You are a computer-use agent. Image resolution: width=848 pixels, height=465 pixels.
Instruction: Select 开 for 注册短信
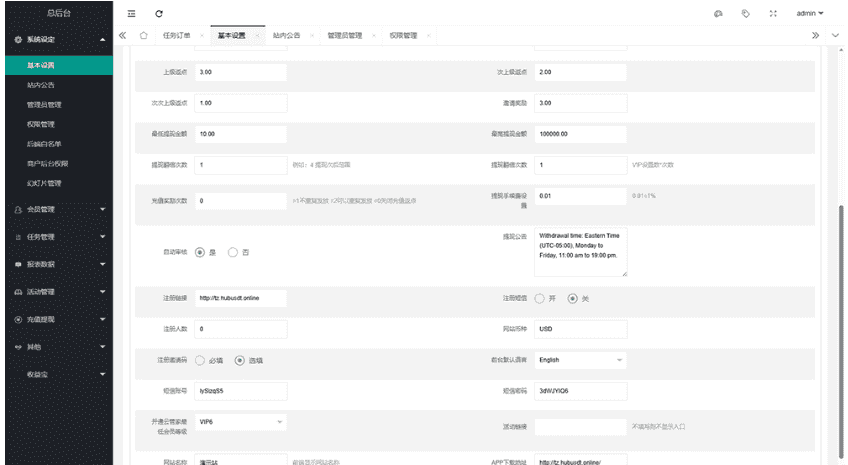point(540,298)
